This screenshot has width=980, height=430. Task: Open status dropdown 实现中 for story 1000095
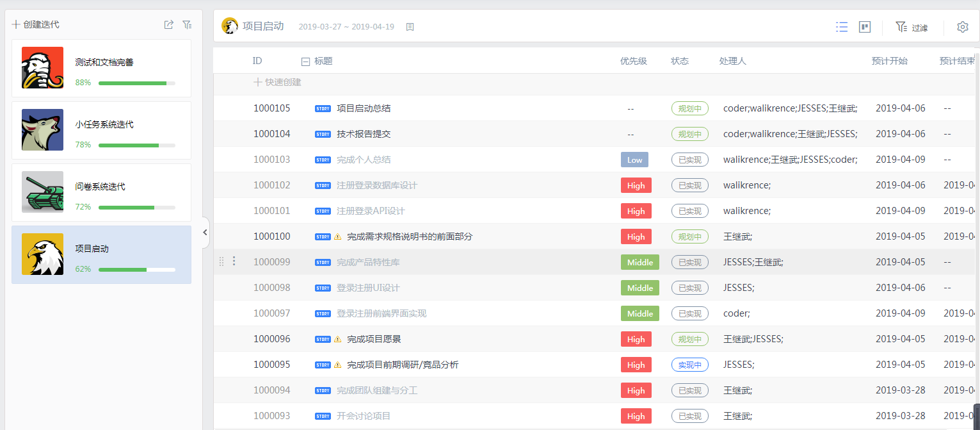click(x=689, y=365)
